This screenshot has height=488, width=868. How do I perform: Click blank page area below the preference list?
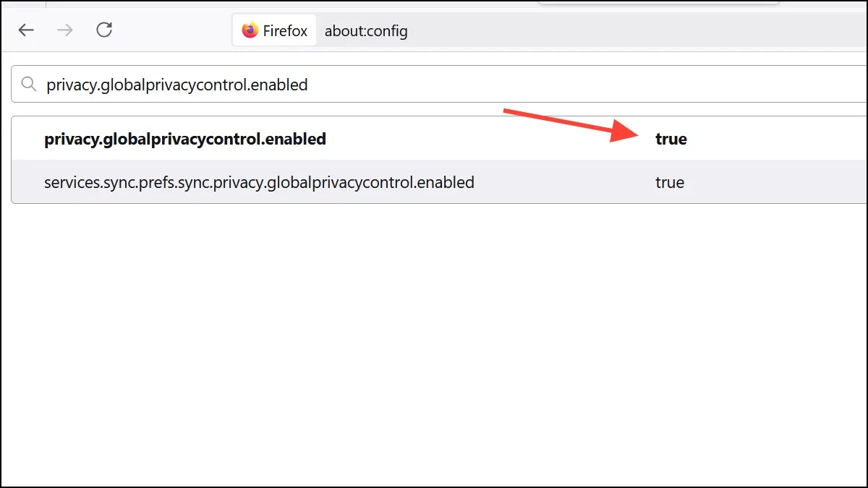click(x=434, y=347)
